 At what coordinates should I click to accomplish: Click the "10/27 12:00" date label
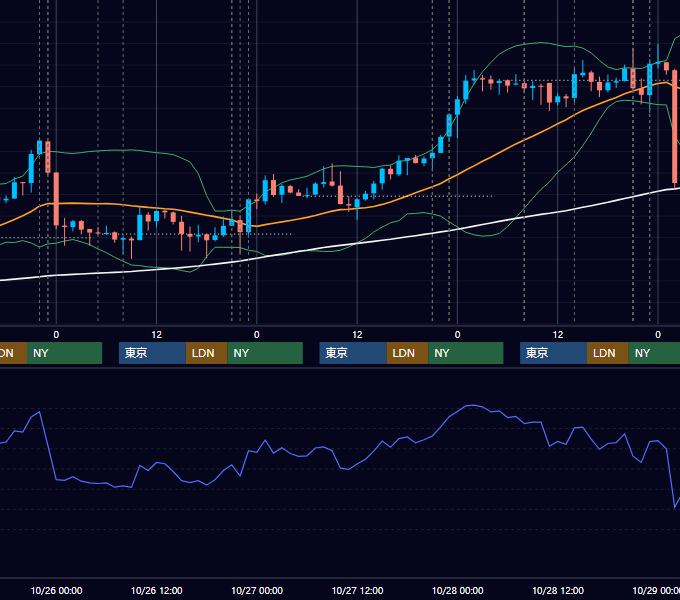click(357, 590)
